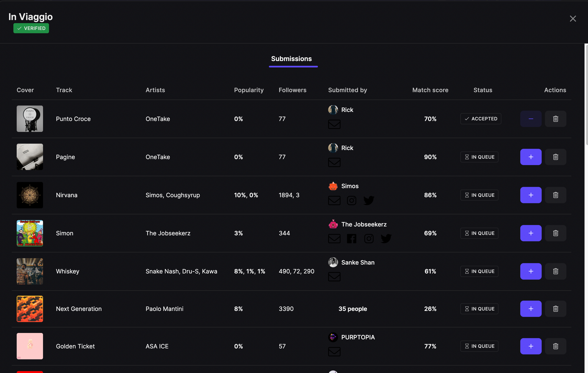Screen dimensions: 588x373
Task: Open submitter Rick on Punto Croce row
Action: [x=347, y=110]
